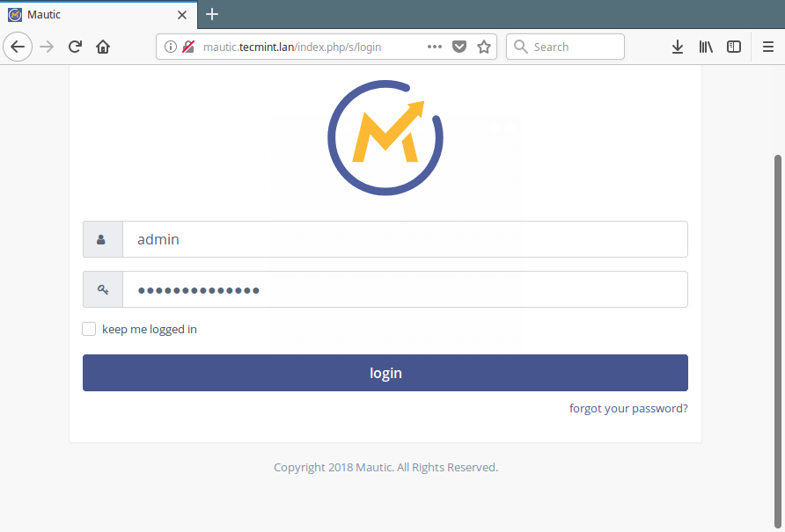Open a new tab with plus button
Viewport: 785px width, 532px height.
point(212,15)
